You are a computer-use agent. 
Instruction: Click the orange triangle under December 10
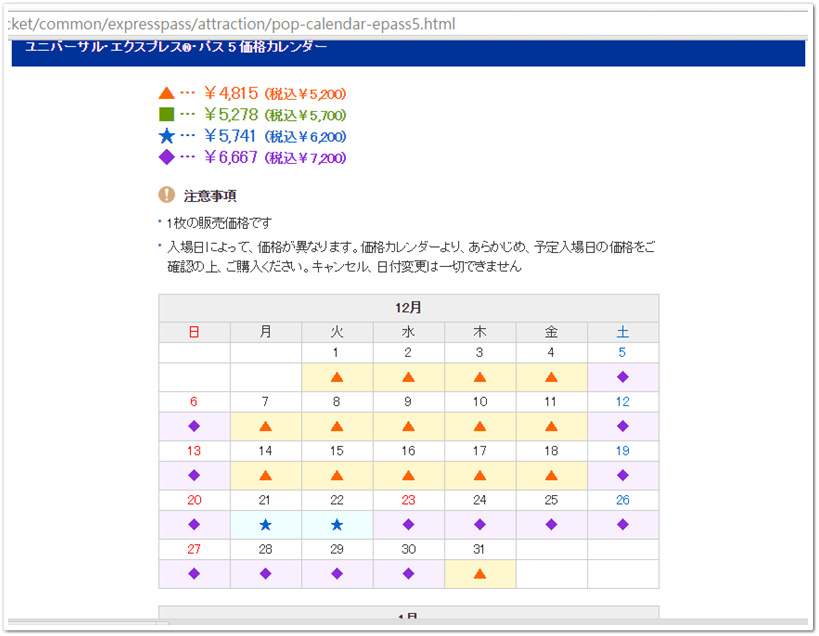click(479, 426)
